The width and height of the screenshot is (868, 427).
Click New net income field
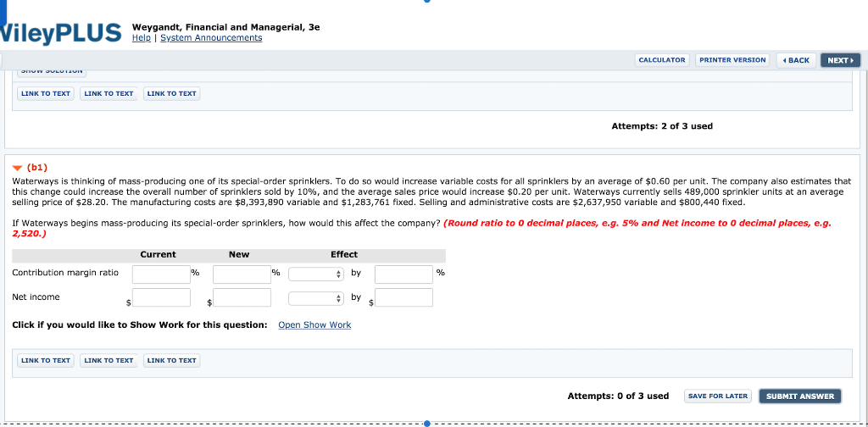pyautogui.click(x=242, y=297)
